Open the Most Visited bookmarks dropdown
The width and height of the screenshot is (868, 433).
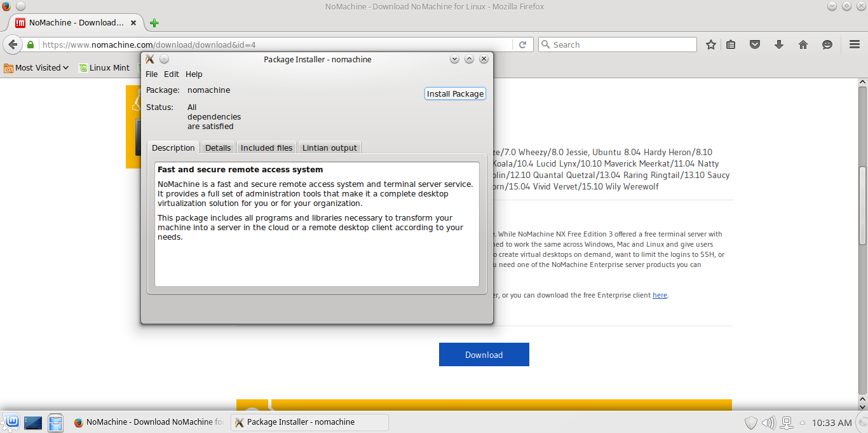tap(36, 67)
